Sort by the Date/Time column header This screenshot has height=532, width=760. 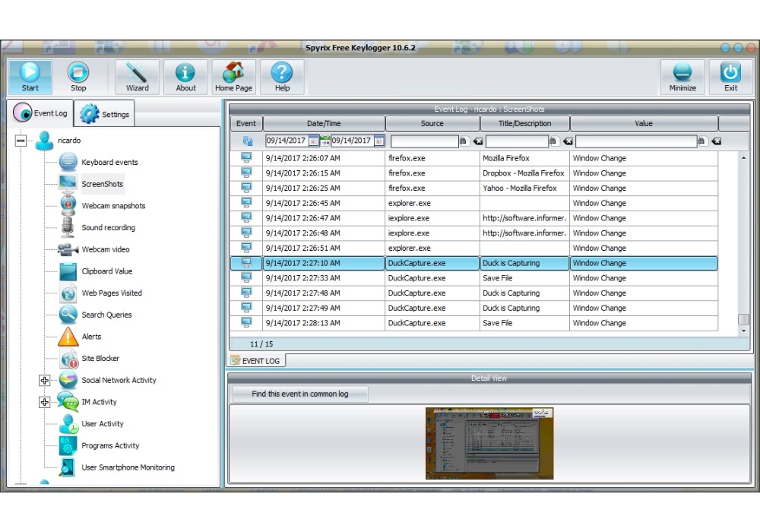324,124
